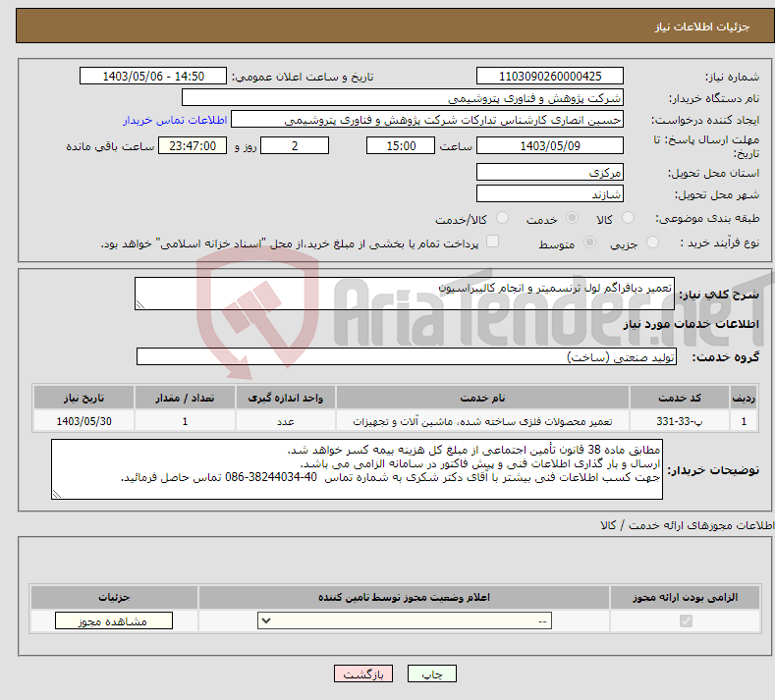This screenshot has height=700, width=775.
Task: Click the response deadline date 1403/05/09
Action: tap(550, 145)
